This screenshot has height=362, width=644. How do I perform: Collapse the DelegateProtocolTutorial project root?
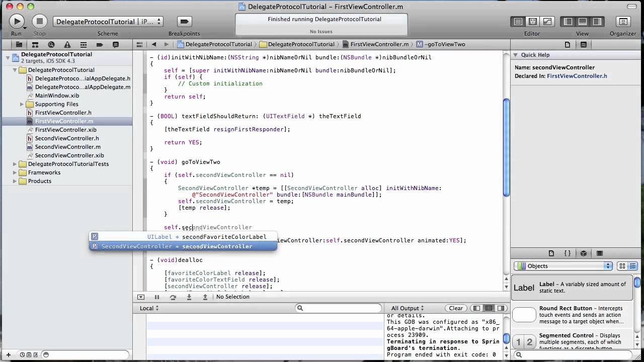click(8, 58)
